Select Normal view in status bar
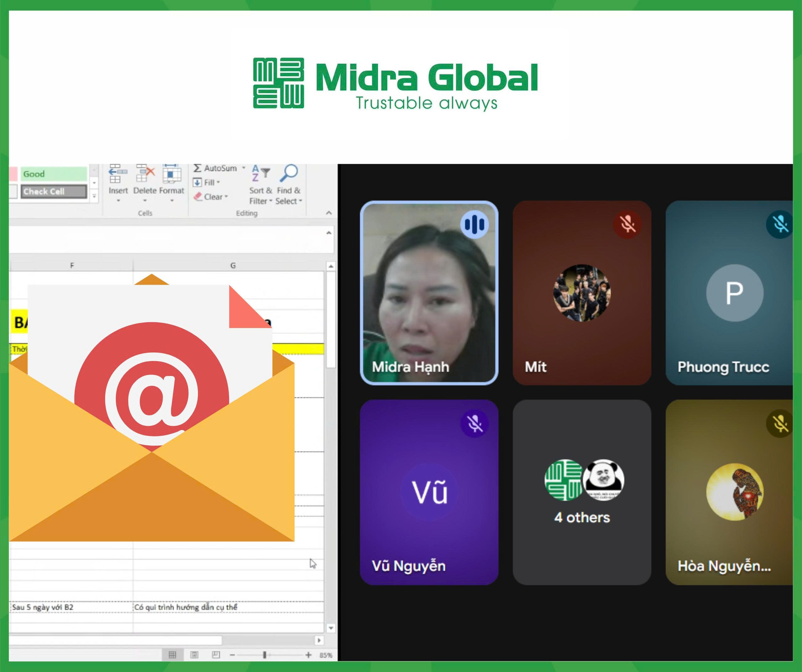The image size is (802, 672). (x=172, y=655)
